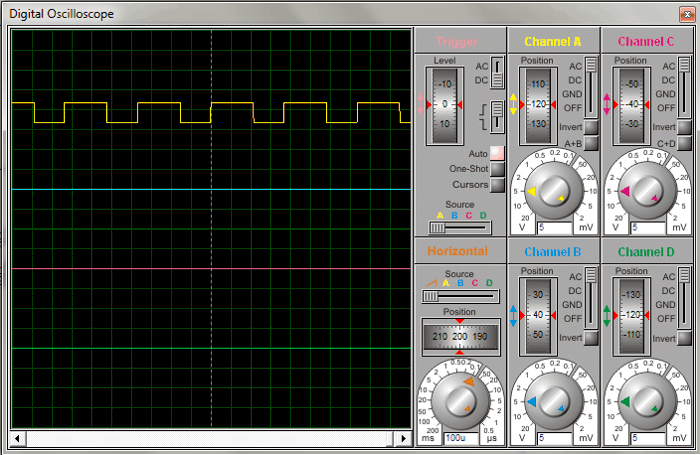Click Channel B Position thumbwheel

tap(538, 317)
